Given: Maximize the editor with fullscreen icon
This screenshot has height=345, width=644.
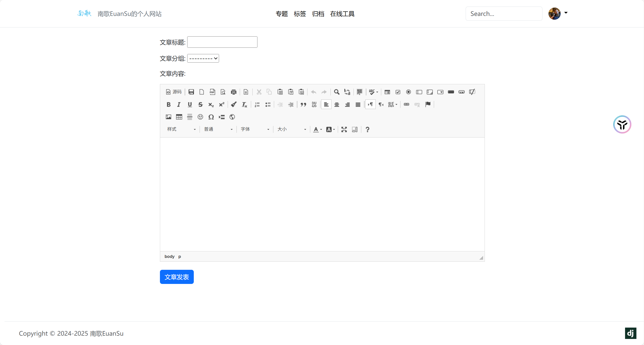Looking at the screenshot, I should pyautogui.click(x=344, y=129).
